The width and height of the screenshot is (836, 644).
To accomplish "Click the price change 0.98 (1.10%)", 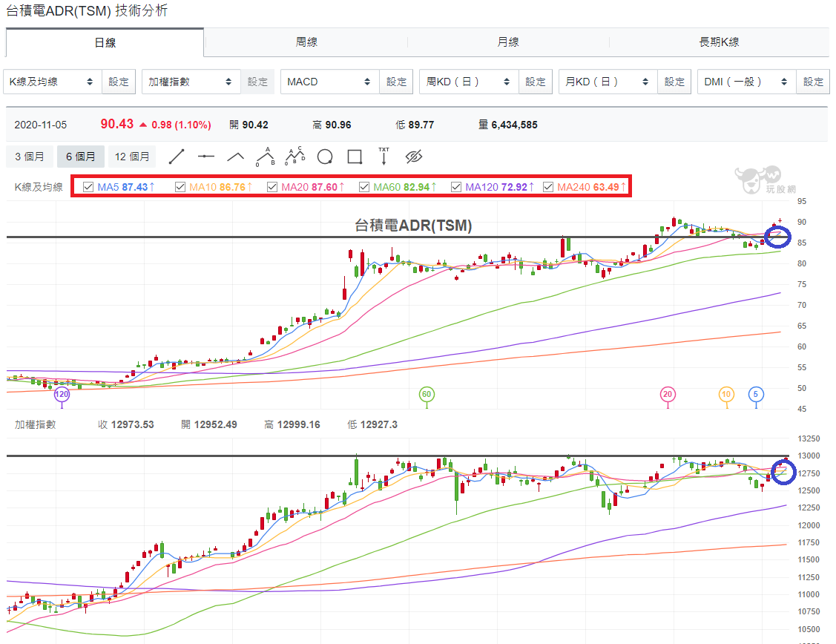I will tap(181, 125).
